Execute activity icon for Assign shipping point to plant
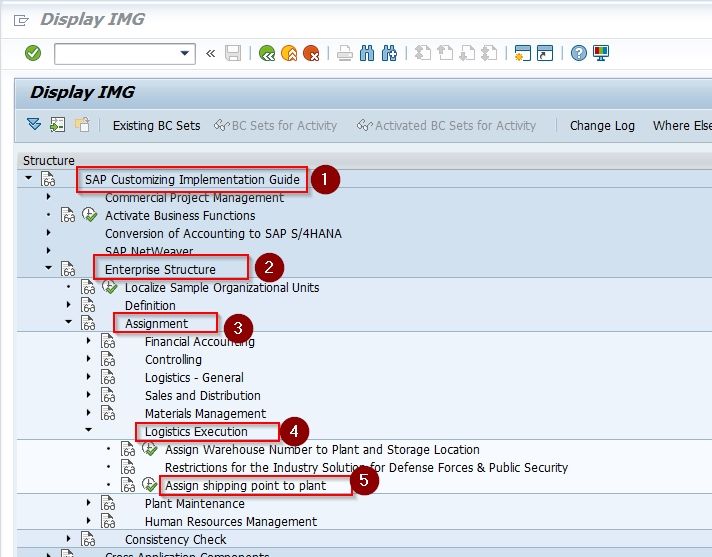Image resolution: width=712 pixels, height=557 pixels. pos(149,484)
